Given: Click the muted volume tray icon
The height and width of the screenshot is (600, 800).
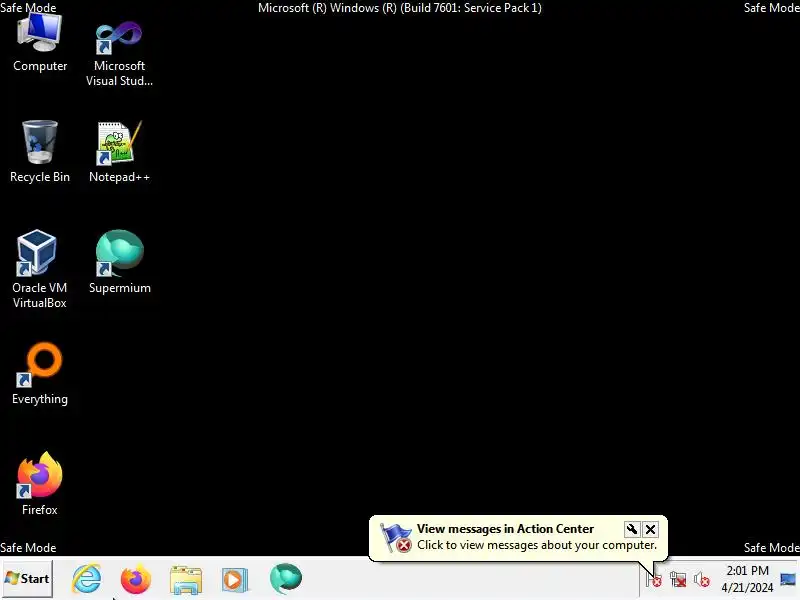Looking at the screenshot, I should 702,579.
